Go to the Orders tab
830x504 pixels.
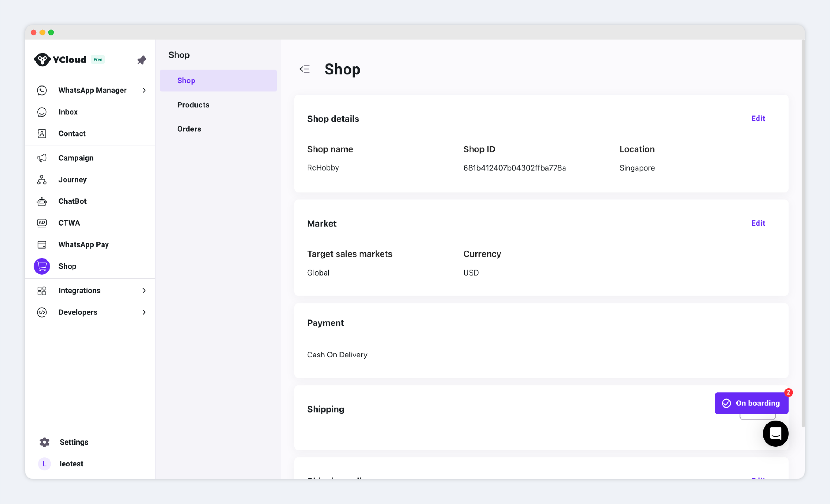[189, 129]
